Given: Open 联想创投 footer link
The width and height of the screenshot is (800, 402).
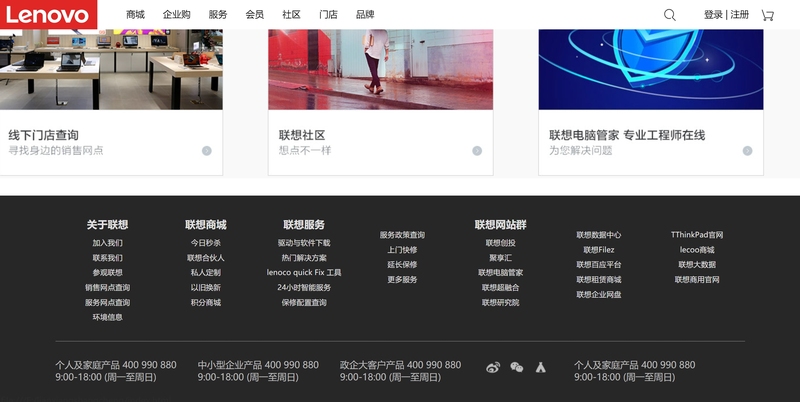Looking at the screenshot, I should coord(501,243).
